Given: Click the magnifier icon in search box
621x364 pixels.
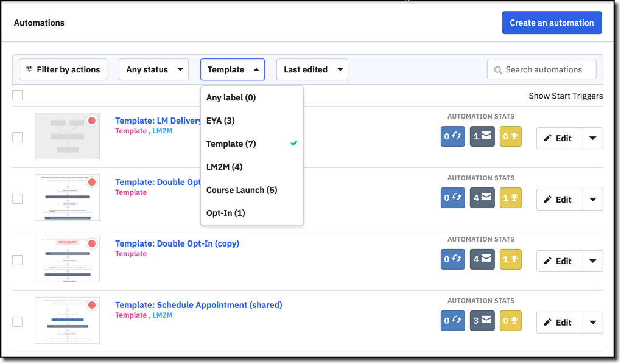Looking at the screenshot, I should click(x=498, y=70).
